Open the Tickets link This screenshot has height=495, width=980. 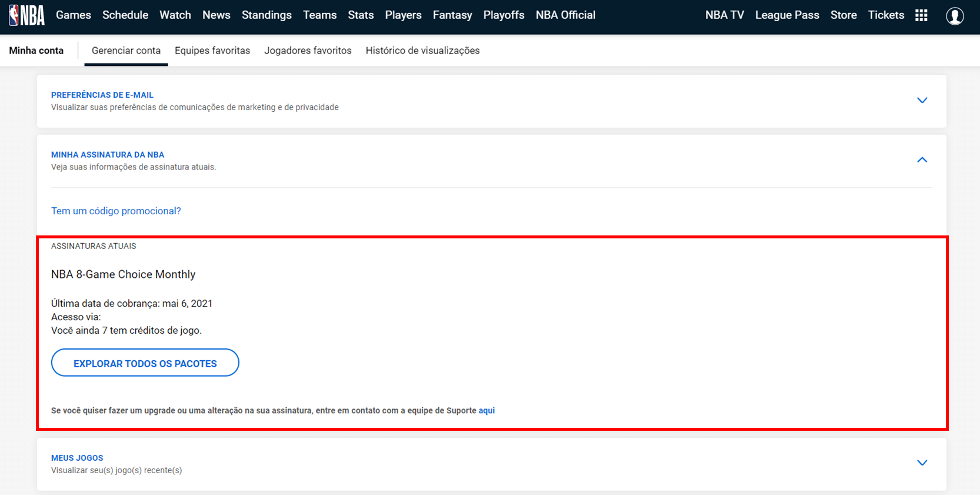coord(886,15)
